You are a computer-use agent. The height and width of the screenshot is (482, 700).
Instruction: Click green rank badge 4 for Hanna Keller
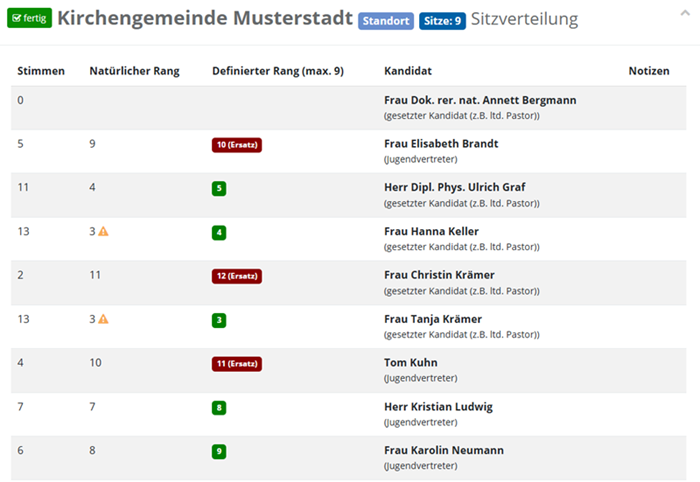(x=219, y=233)
